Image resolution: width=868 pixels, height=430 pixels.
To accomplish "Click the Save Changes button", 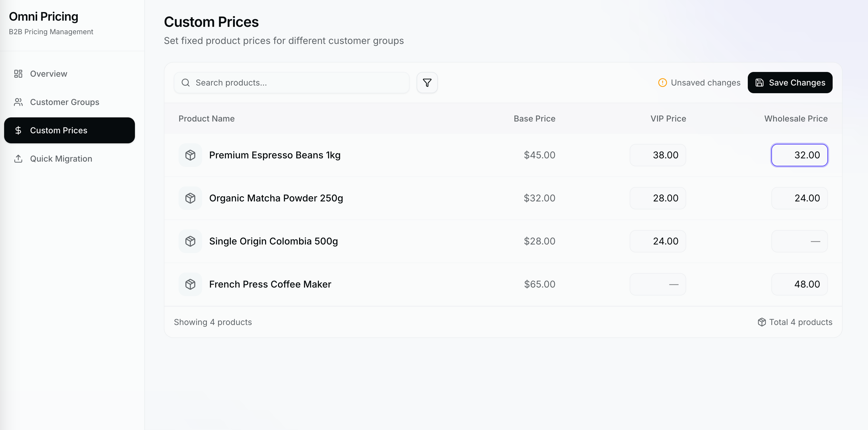I will point(790,83).
